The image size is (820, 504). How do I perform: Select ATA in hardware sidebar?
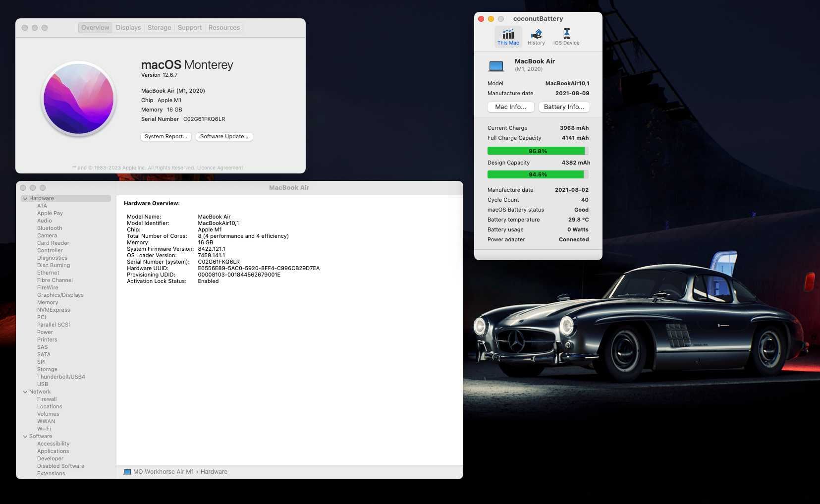pyautogui.click(x=42, y=206)
